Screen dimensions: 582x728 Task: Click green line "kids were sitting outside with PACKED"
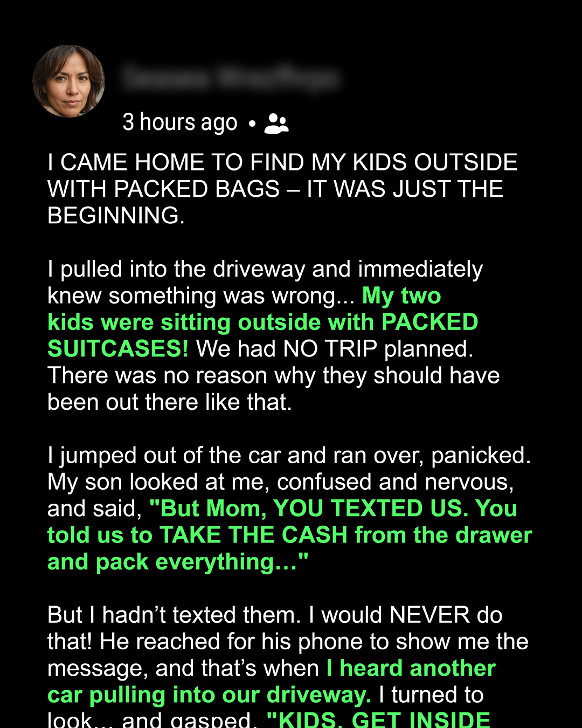pyautogui.click(x=262, y=322)
